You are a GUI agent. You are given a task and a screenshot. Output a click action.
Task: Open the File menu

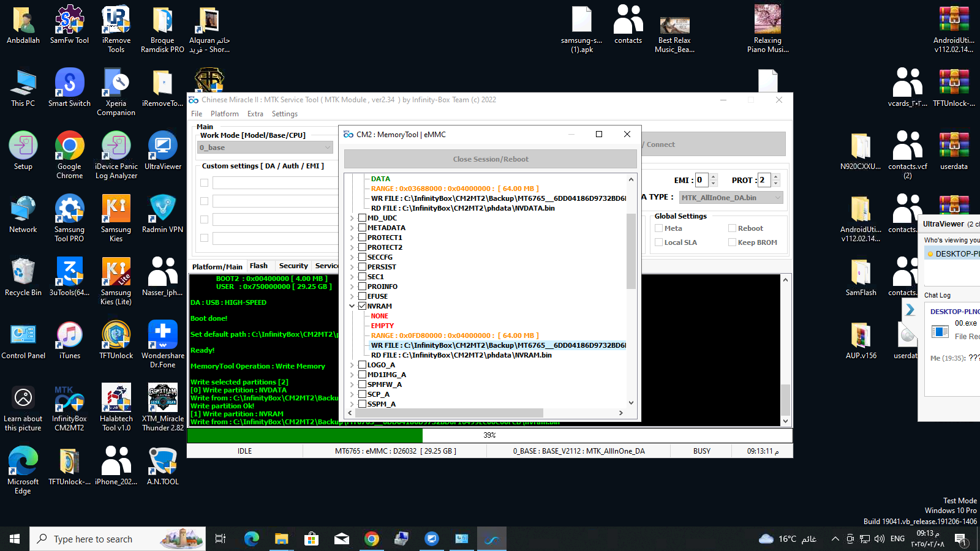pos(197,114)
